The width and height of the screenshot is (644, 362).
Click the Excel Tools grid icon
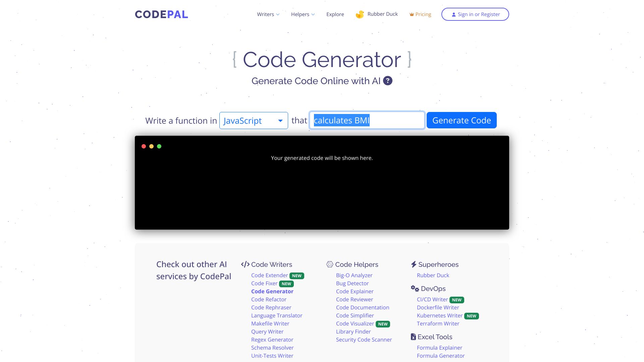(x=413, y=337)
